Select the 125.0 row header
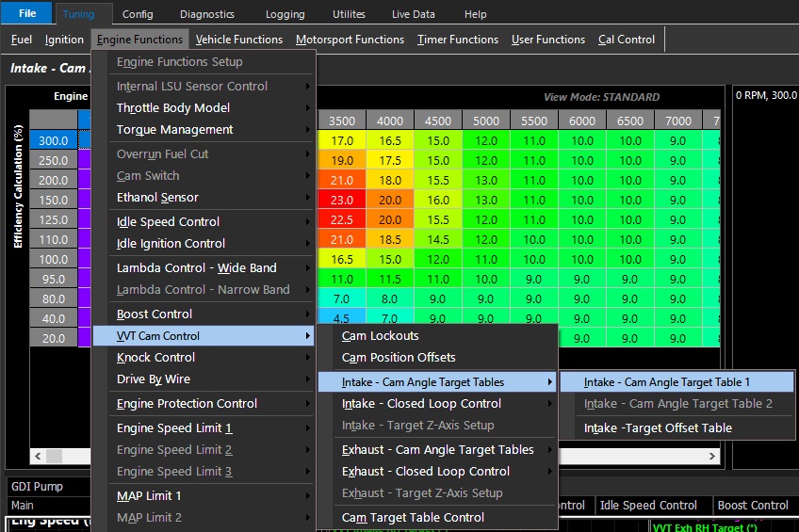This screenshot has width=799, height=532. tap(54, 220)
